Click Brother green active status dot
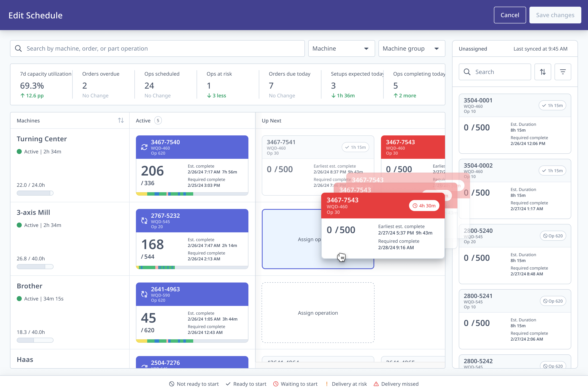Image resolution: width=588 pixels, height=392 pixels. click(x=19, y=299)
